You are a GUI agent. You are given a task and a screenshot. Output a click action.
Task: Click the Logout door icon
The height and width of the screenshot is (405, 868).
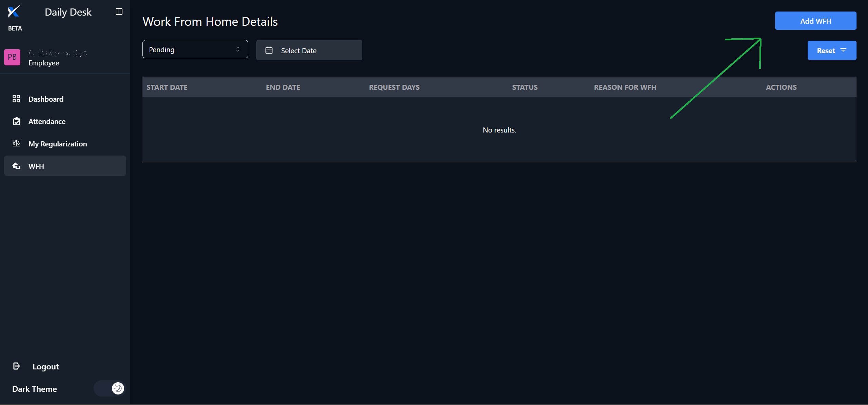[16, 366]
